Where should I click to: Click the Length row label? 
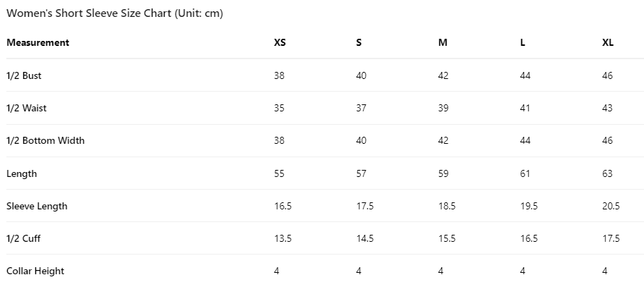click(x=21, y=173)
